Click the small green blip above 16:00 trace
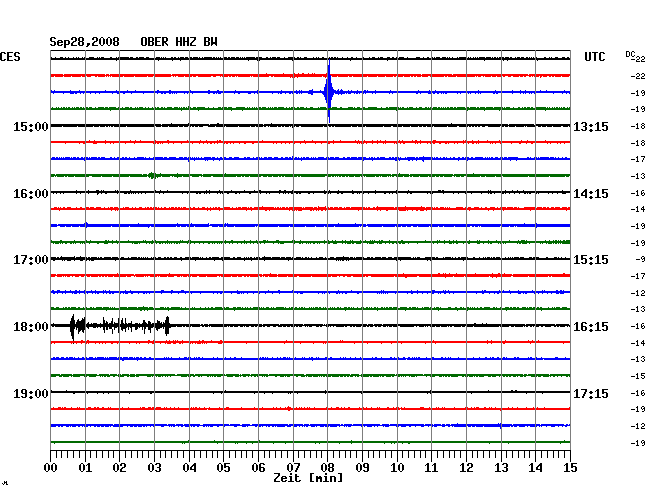 pos(153,175)
